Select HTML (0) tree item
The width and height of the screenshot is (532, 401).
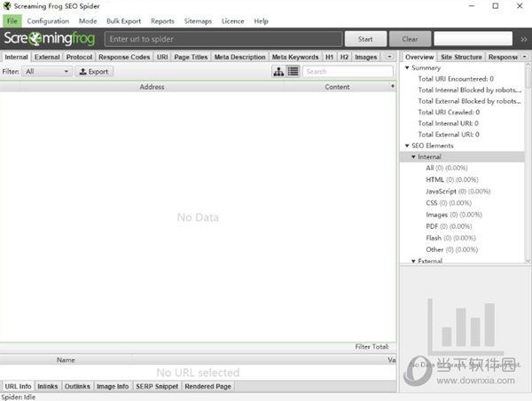452,179
